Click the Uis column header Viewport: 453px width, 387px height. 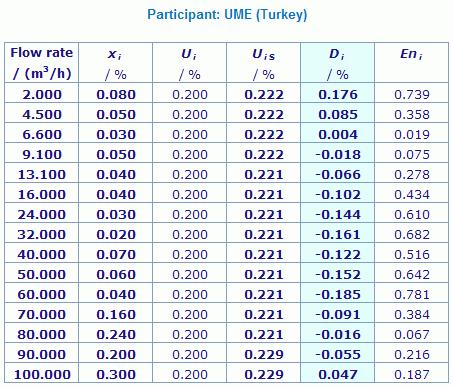263,63
